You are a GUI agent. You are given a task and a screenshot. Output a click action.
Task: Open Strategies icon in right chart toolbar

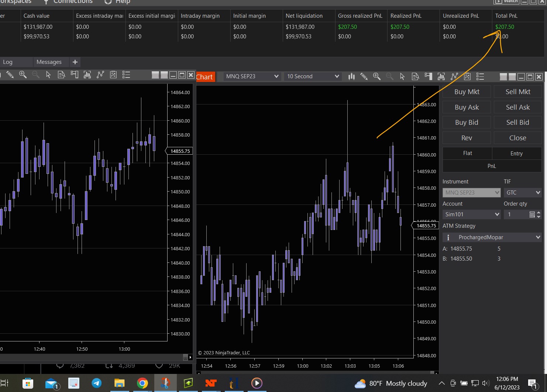tap(454, 76)
